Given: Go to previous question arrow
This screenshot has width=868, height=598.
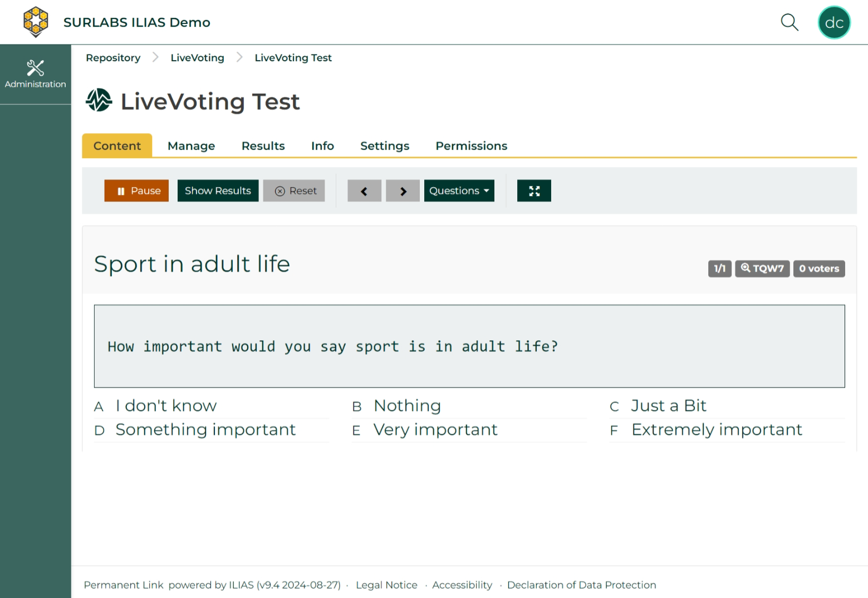Looking at the screenshot, I should pyautogui.click(x=364, y=191).
